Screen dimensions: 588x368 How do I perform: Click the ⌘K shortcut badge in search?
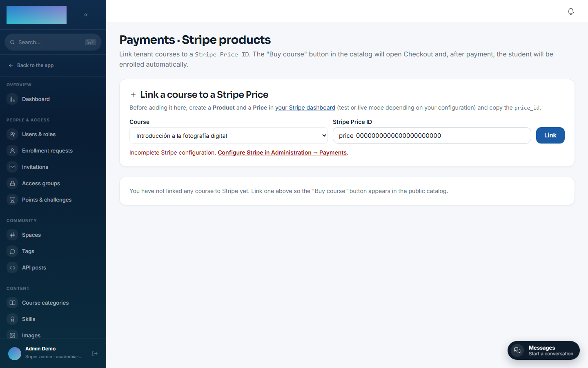click(91, 42)
